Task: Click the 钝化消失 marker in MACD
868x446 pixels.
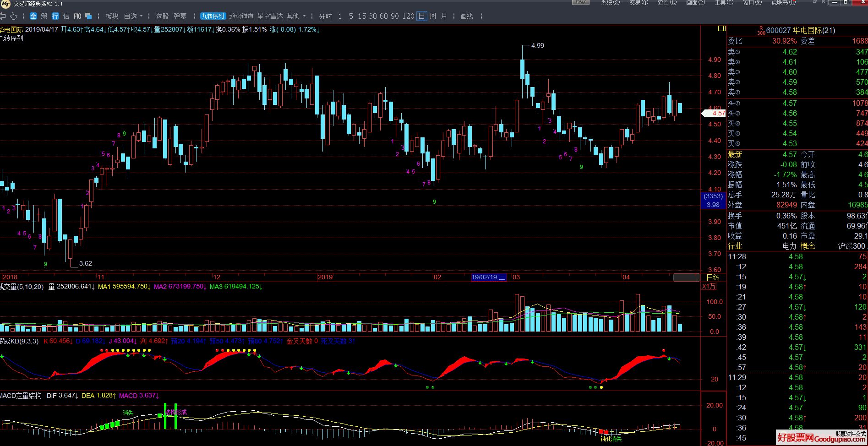Action: point(611,439)
